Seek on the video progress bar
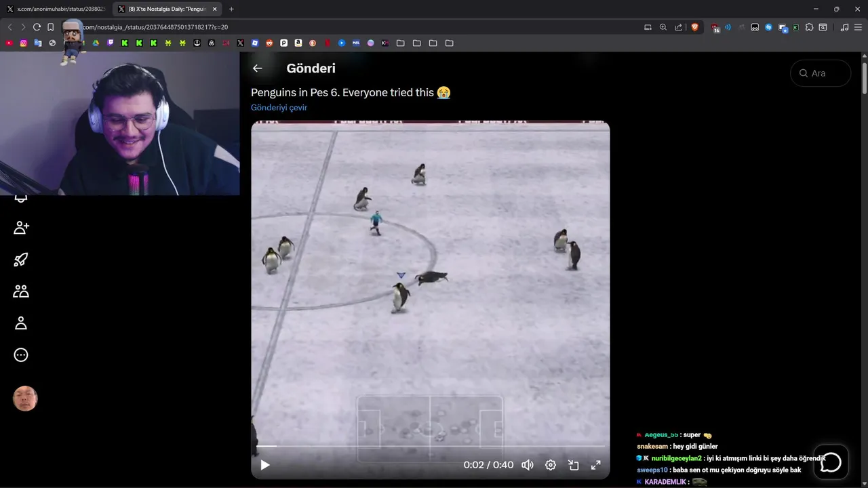The height and width of the screenshot is (488, 868). (431, 446)
